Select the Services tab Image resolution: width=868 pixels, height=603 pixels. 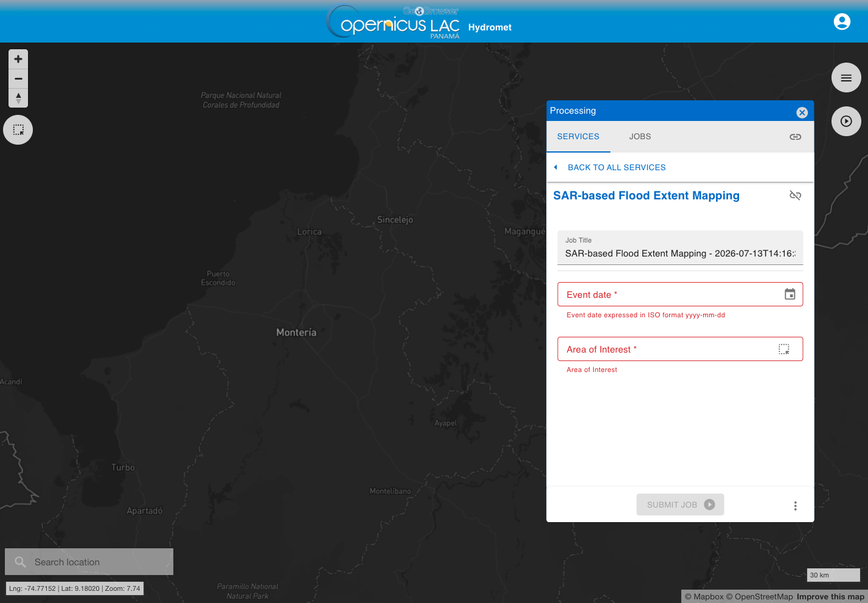click(578, 137)
